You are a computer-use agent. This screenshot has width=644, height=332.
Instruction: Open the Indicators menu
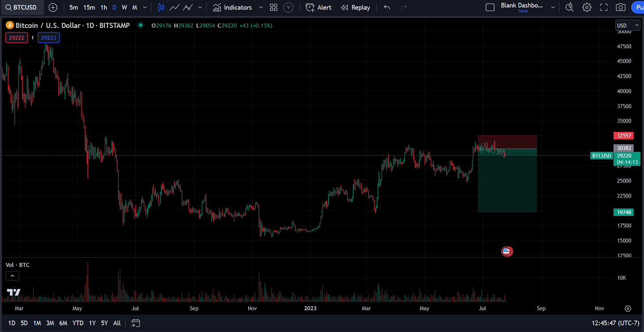(232, 8)
